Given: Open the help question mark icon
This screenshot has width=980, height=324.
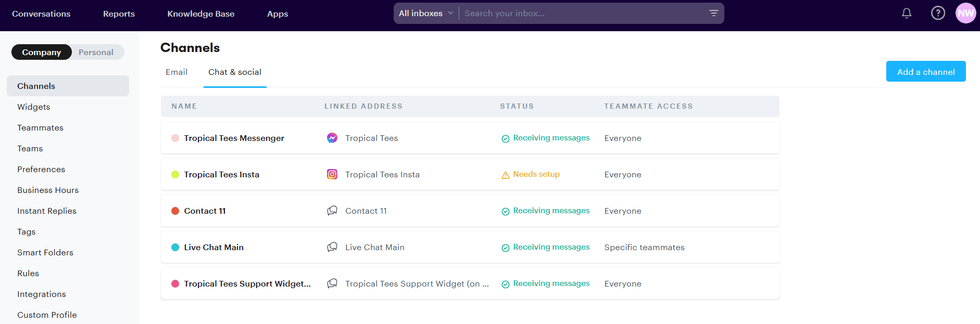Looking at the screenshot, I should pyautogui.click(x=938, y=14).
